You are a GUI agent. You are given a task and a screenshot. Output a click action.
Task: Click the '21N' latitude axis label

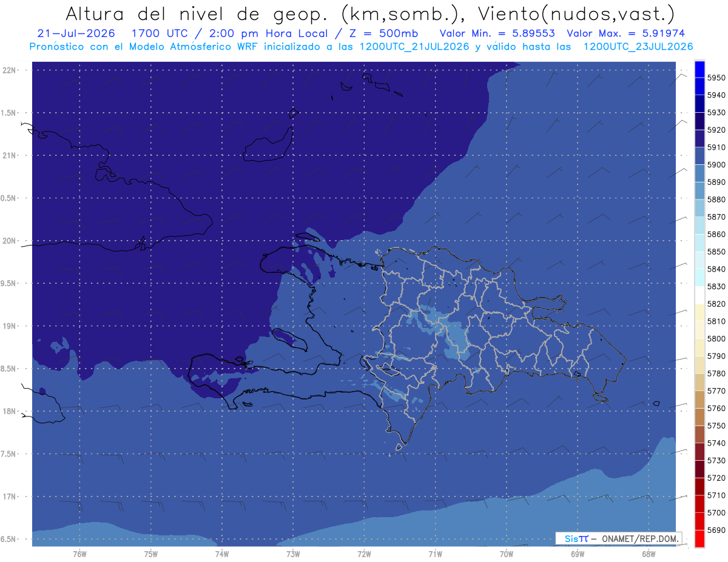(9, 156)
